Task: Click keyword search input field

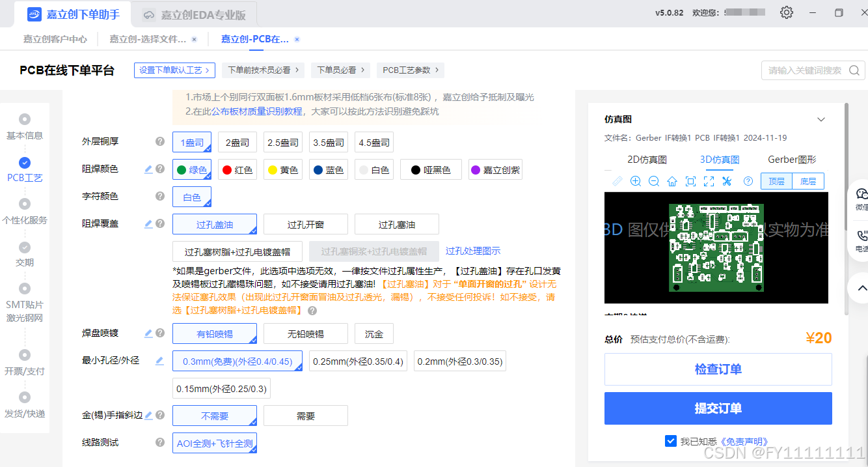Action: [805, 70]
